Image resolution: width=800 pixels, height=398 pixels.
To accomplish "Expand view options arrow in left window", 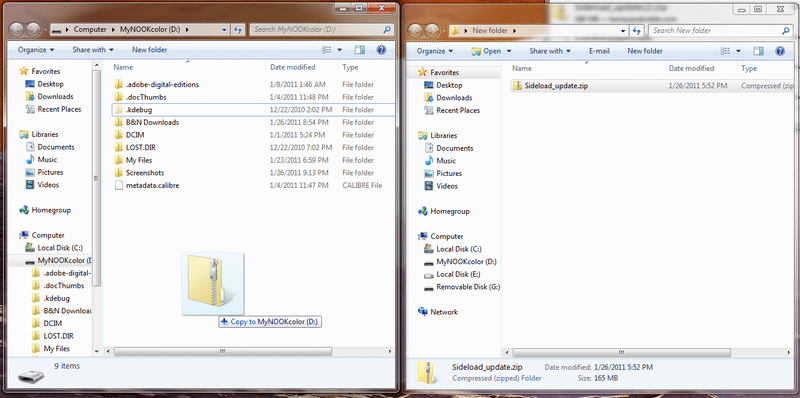I will coord(340,50).
